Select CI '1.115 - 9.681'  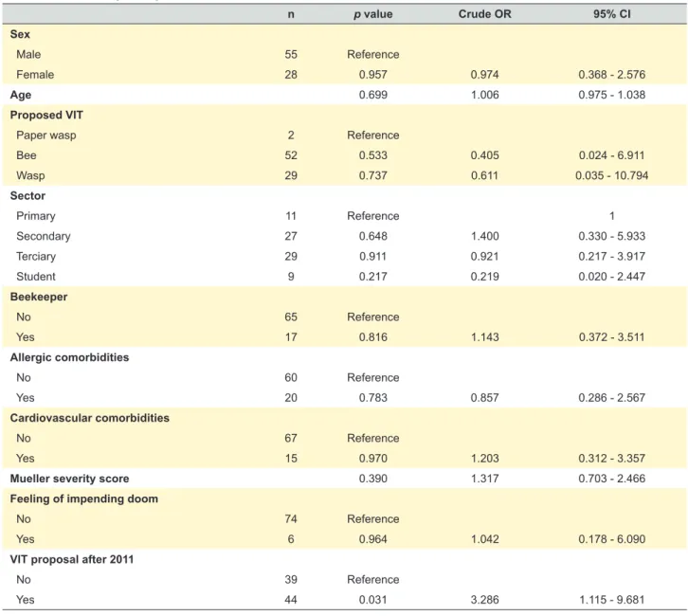611,599
